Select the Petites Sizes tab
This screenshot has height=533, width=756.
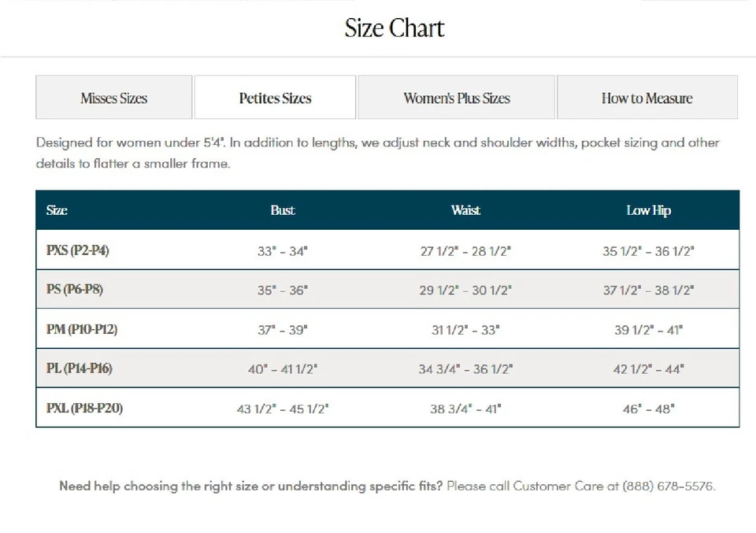(x=275, y=98)
